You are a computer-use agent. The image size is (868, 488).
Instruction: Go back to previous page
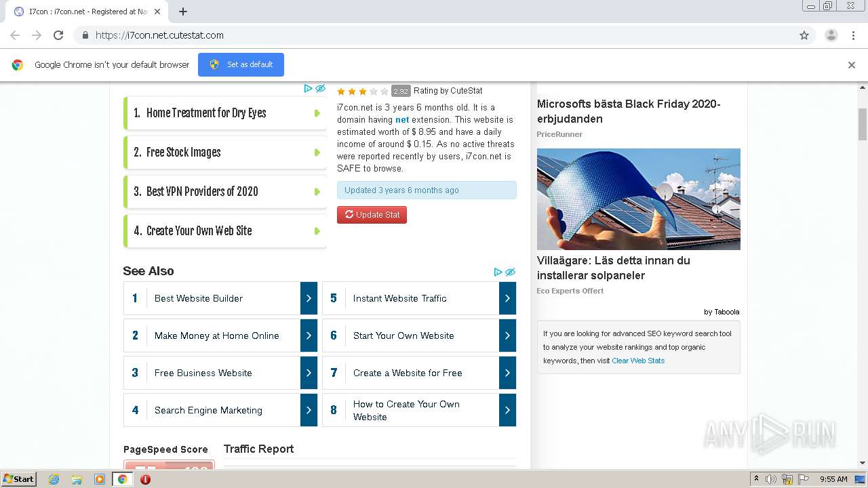point(15,35)
